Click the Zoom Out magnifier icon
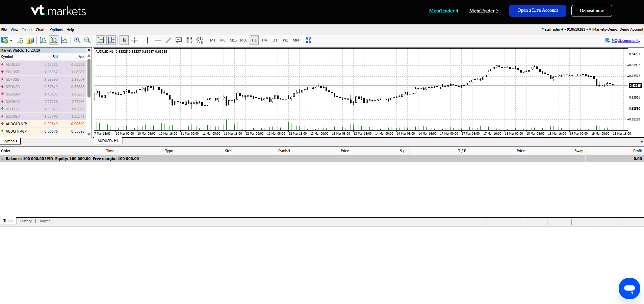This screenshot has height=304, width=644. [87, 40]
